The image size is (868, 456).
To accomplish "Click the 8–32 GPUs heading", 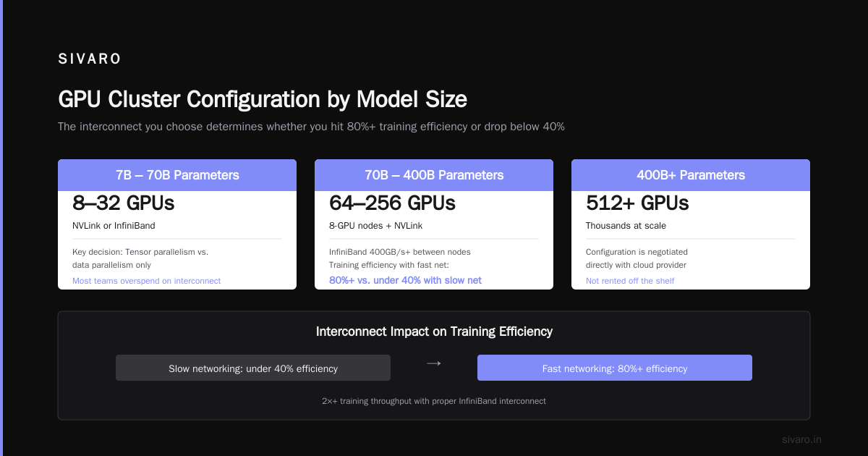I will [x=124, y=203].
